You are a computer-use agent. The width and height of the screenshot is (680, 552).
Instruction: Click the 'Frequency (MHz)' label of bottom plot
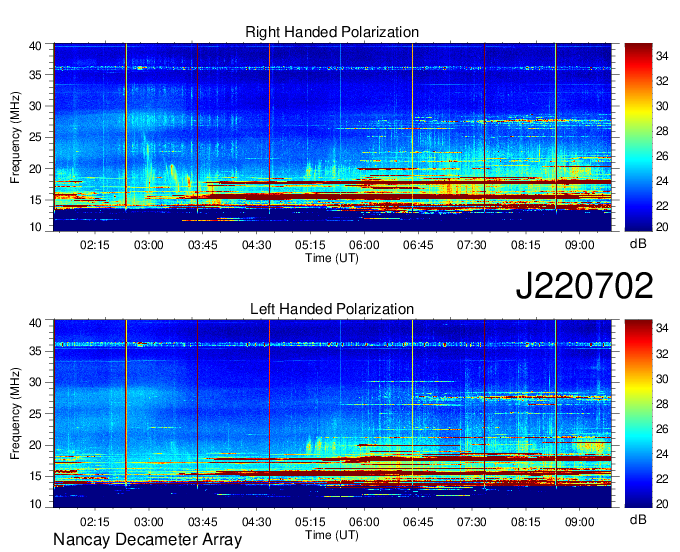(15, 414)
